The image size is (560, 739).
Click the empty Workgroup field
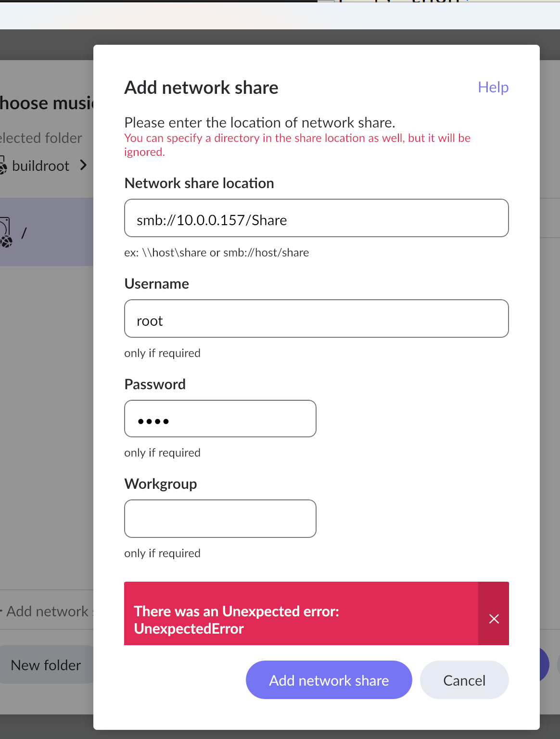point(220,519)
